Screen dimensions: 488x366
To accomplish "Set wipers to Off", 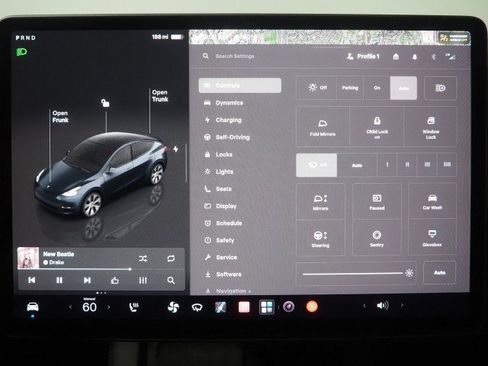I will click(317, 165).
